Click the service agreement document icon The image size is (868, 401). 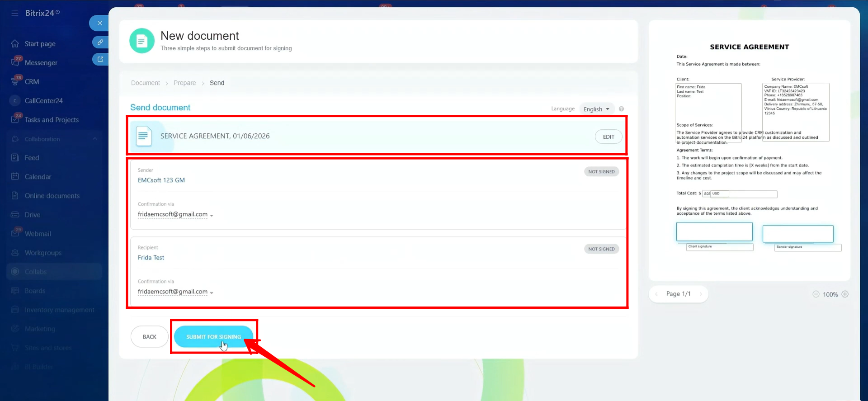[x=144, y=136]
